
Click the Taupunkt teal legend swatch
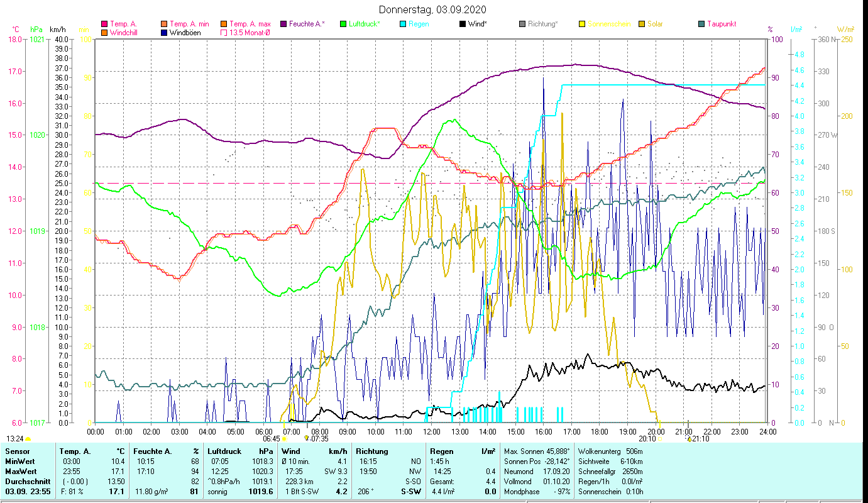pyautogui.click(x=701, y=24)
